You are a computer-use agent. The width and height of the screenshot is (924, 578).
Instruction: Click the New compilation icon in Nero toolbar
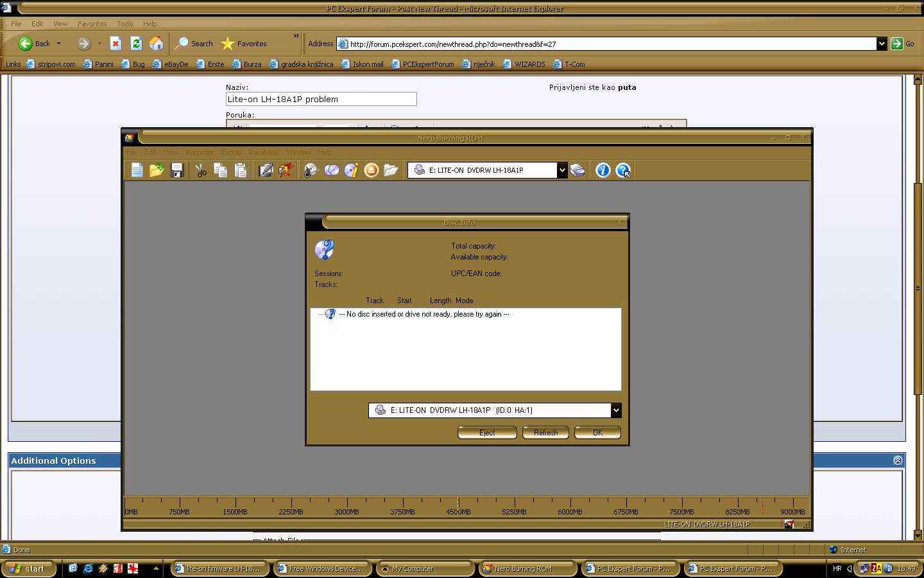pyautogui.click(x=137, y=170)
